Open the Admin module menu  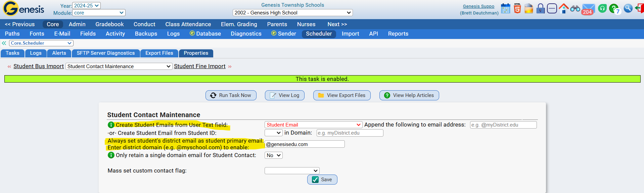pyautogui.click(x=77, y=24)
